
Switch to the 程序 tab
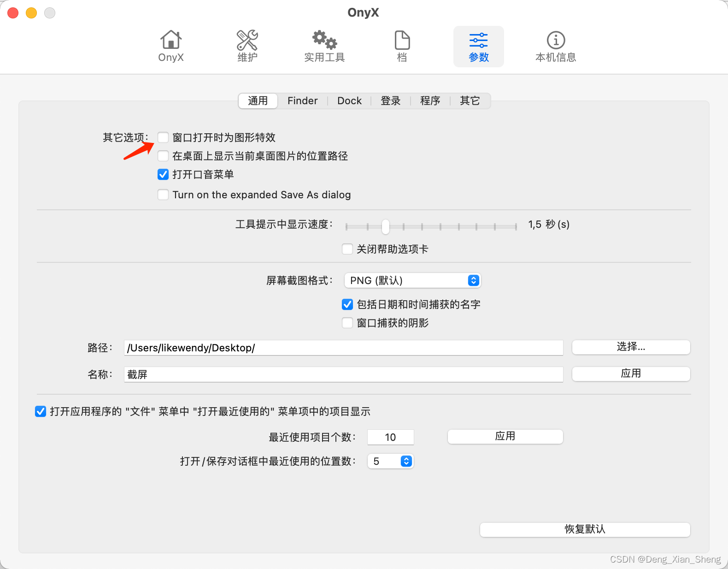[x=430, y=101]
